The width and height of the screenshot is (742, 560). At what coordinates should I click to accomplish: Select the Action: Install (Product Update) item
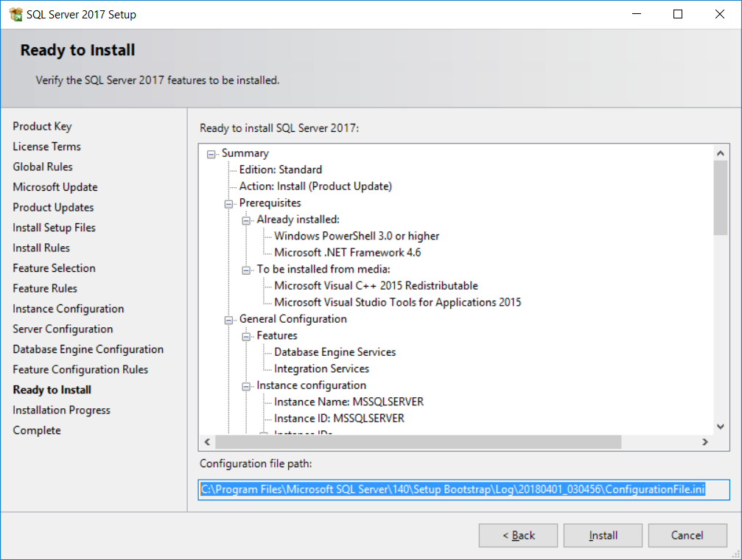pos(315,186)
